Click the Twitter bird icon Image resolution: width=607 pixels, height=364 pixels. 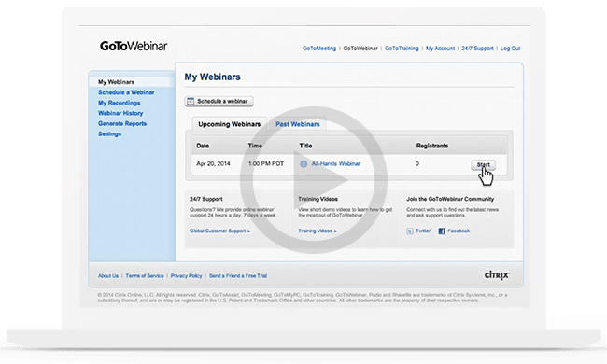(410, 231)
